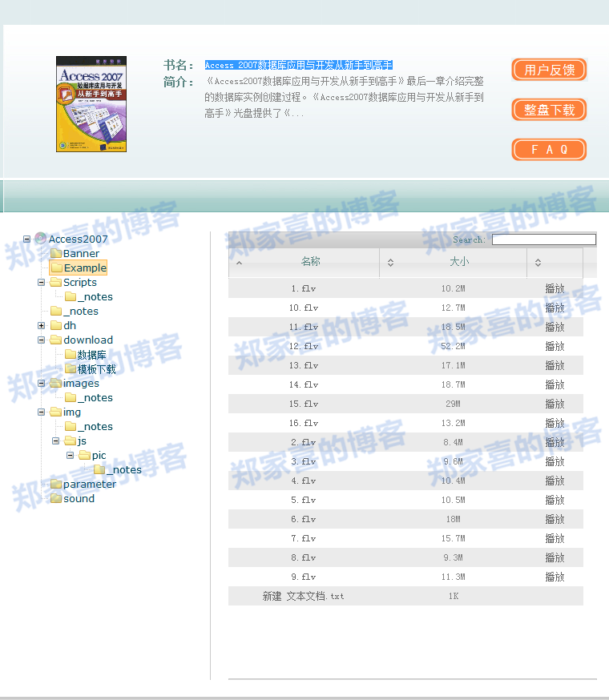609x700 pixels.
Task: Click the Access 2007 book cover thumbnail
Action: coord(91,104)
